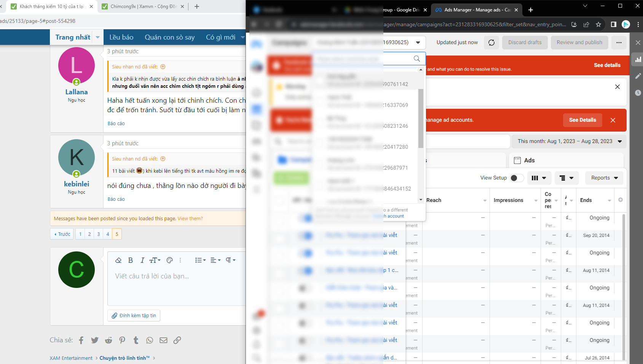Open the columns layout dropdown
Viewport: 643px width, 364px height.
click(538, 178)
